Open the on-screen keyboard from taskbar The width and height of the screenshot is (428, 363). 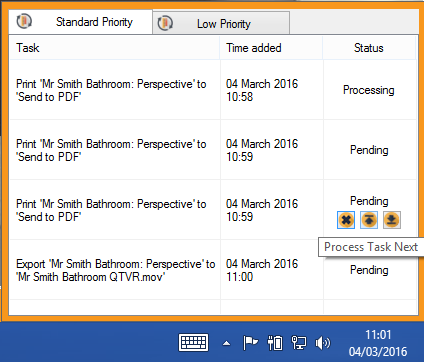194,342
